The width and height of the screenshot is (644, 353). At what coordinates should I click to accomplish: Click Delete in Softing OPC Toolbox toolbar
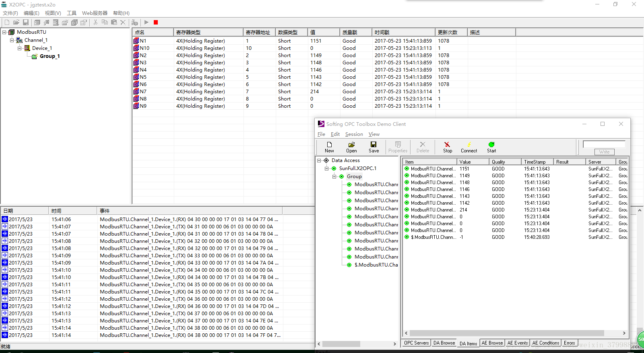pyautogui.click(x=423, y=147)
